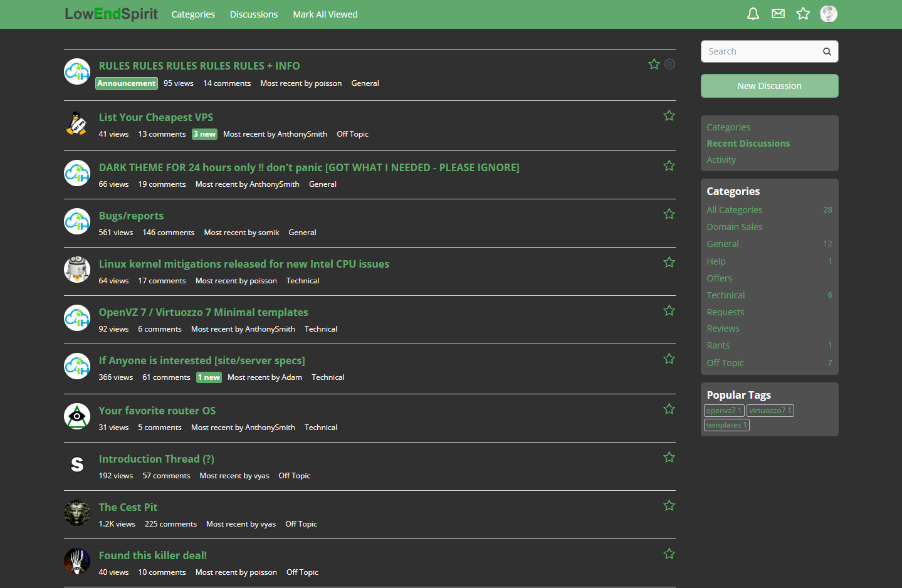The height and width of the screenshot is (588, 902).
Task: Open the Help category
Action: tap(716, 261)
